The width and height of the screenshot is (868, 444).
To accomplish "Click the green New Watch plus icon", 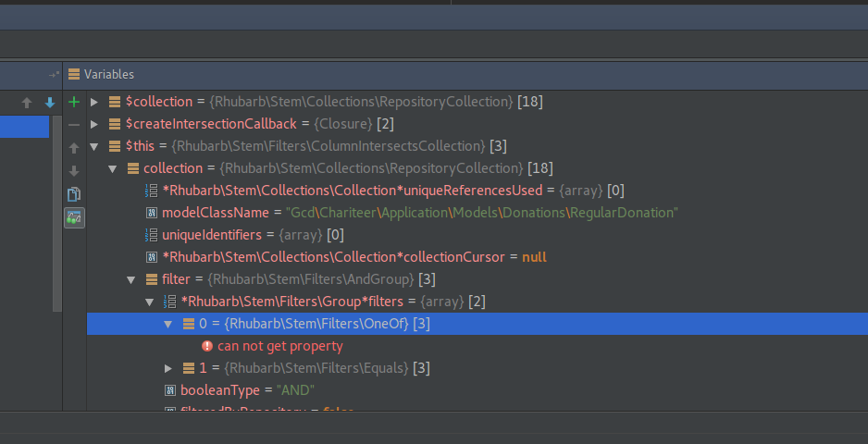I will 74,102.
